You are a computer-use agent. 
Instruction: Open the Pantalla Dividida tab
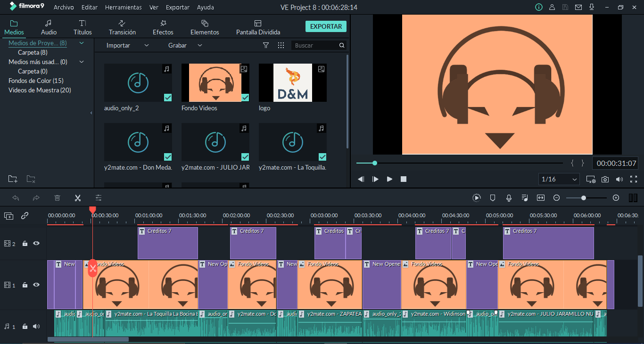[258, 27]
